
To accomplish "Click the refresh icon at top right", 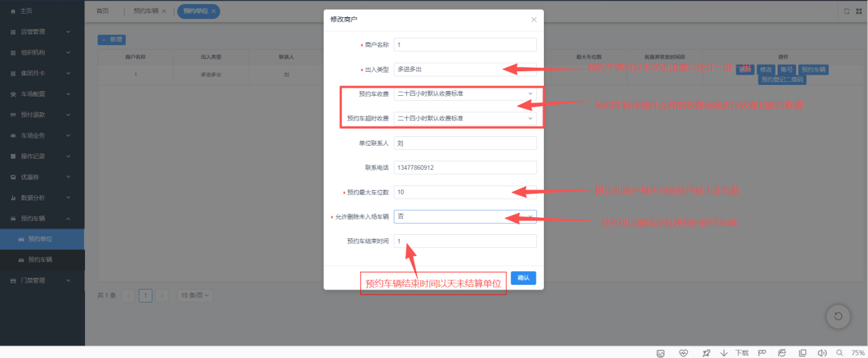I will tap(847, 11).
